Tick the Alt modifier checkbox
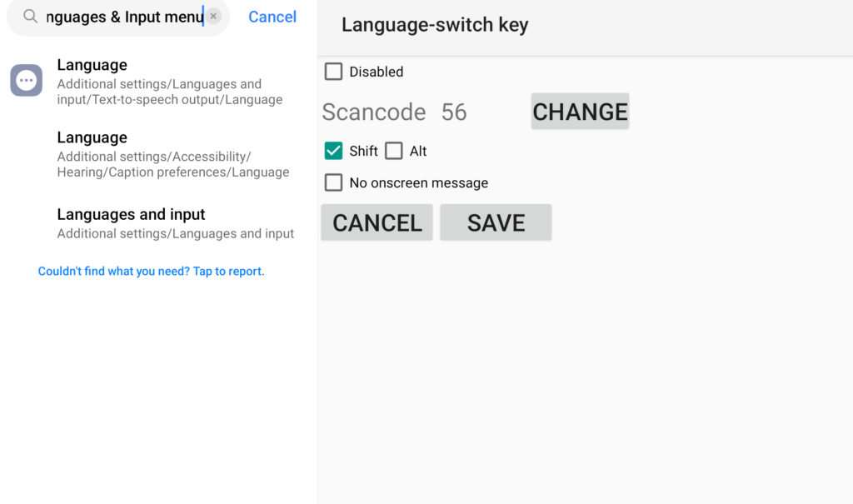 tap(394, 151)
